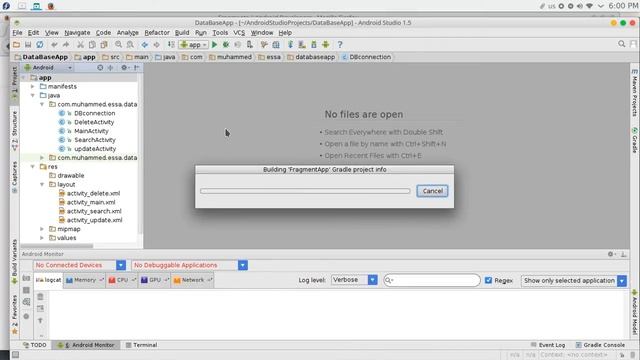This screenshot has width=640, height=360.
Task: Open the Android project view dropdown
Action: coord(48,67)
